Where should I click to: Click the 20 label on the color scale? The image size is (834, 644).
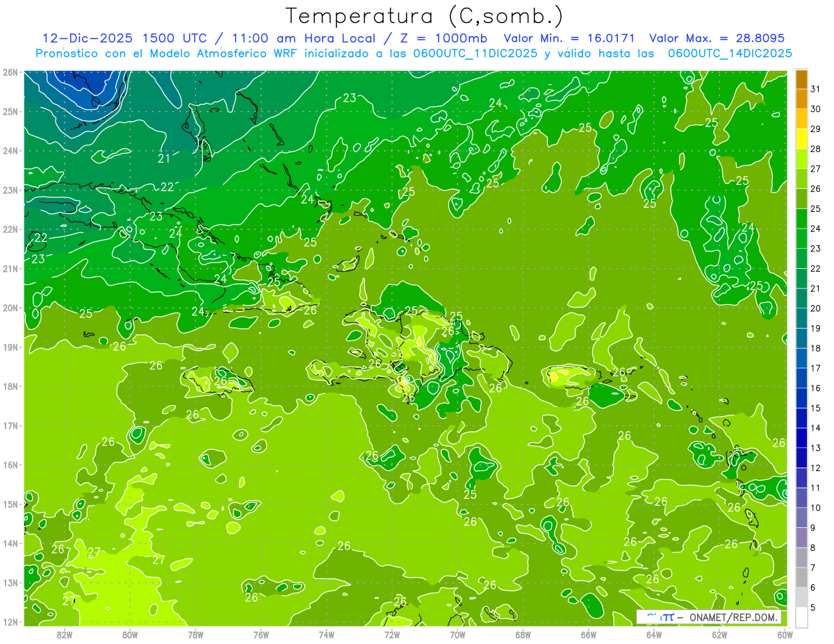[x=815, y=308]
